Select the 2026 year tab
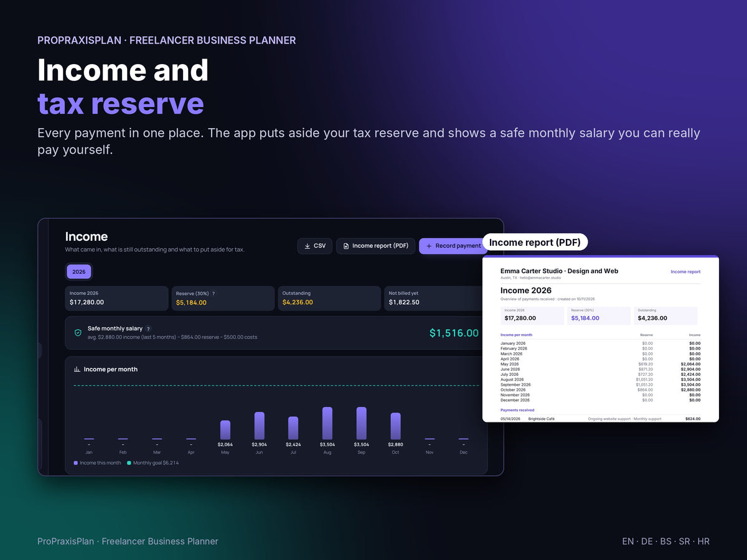 [x=79, y=272]
